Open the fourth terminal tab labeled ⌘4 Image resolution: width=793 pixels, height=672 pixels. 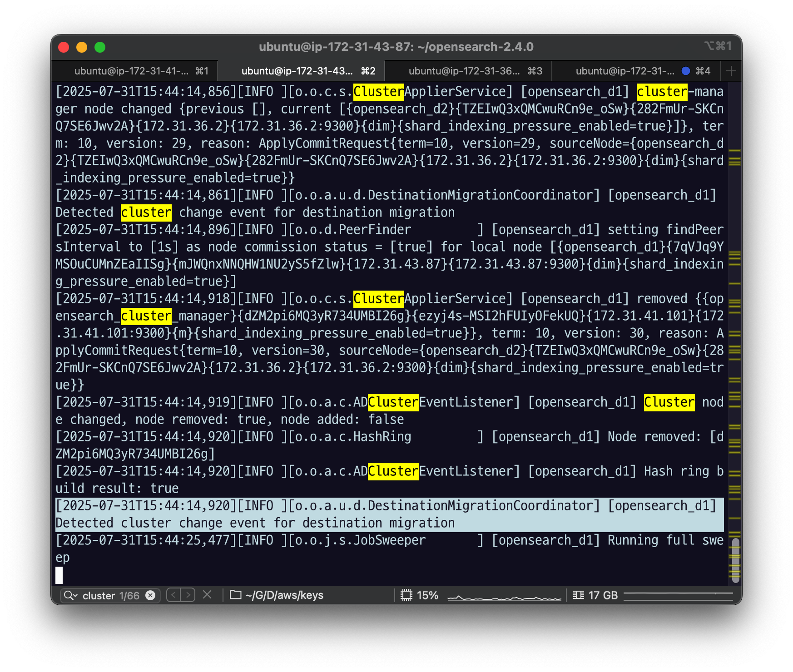[635, 71]
